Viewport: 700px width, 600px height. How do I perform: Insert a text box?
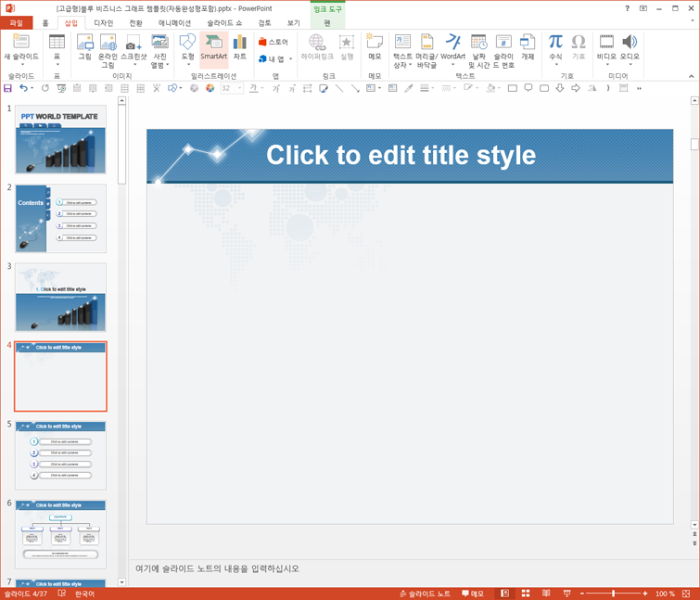tap(402, 50)
